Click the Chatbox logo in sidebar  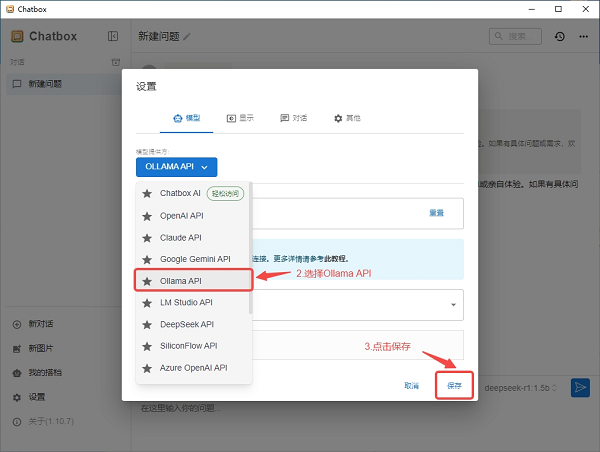(x=17, y=36)
